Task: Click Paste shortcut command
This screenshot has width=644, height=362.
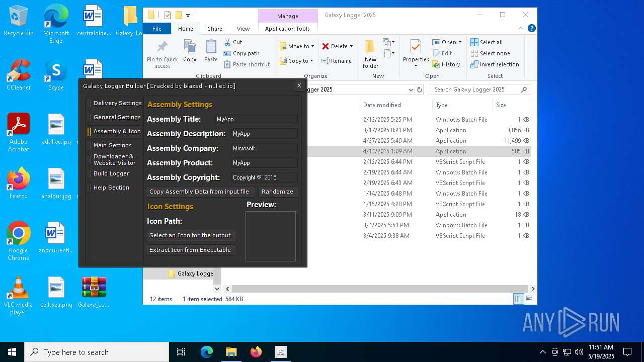Action: [247, 64]
